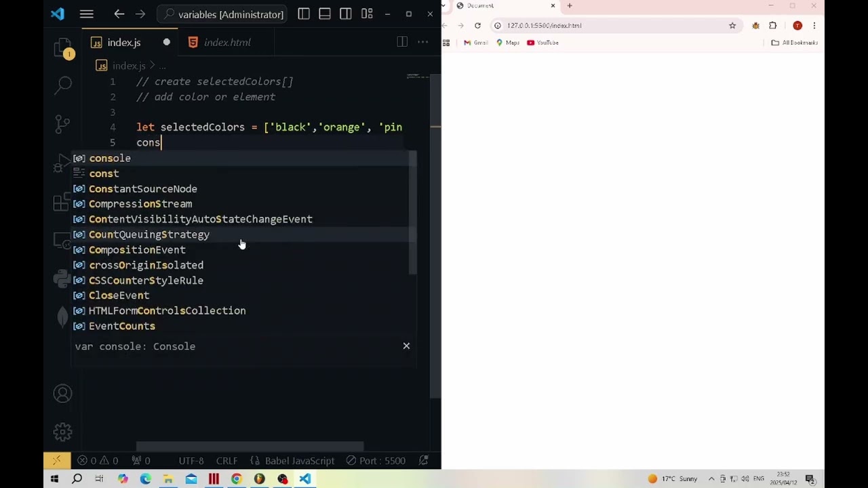This screenshot has height=488, width=868.
Task: Click the remote window status bar button
Action: 56,460
